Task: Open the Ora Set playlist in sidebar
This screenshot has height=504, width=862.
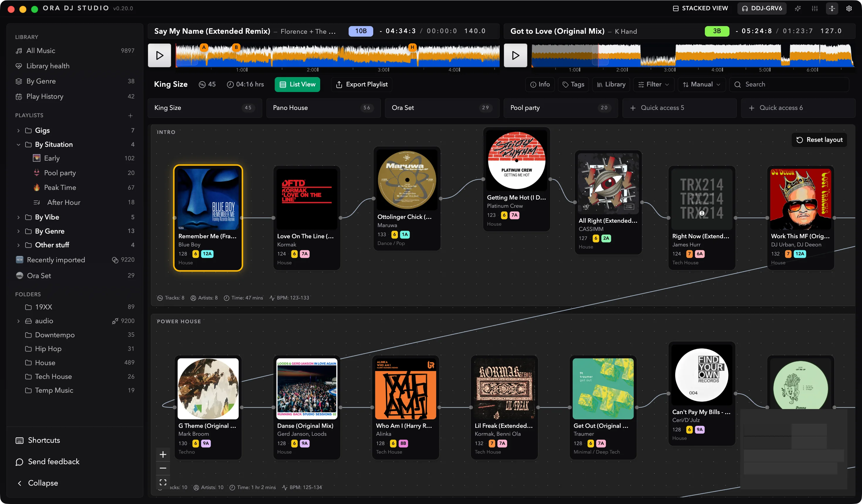Action: 74,276
